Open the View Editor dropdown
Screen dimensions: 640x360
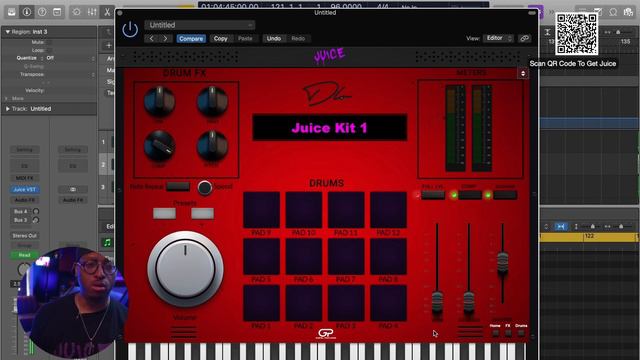499,38
